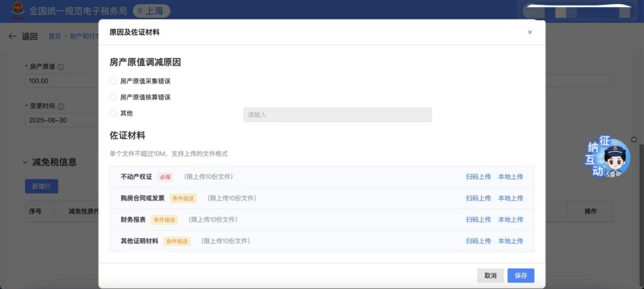
Task: Click the 房产原值 info help icon
Action: (x=61, y=67)
